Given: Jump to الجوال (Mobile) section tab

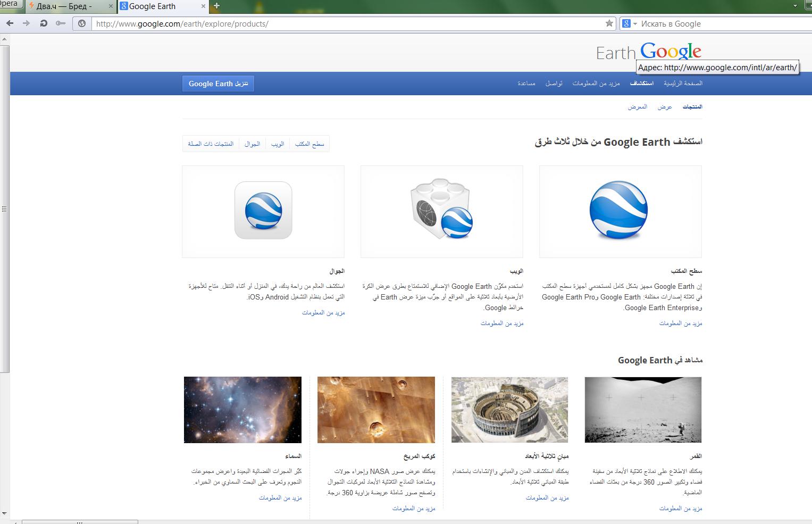Looking at the screenshot, I should pos(252,144).
